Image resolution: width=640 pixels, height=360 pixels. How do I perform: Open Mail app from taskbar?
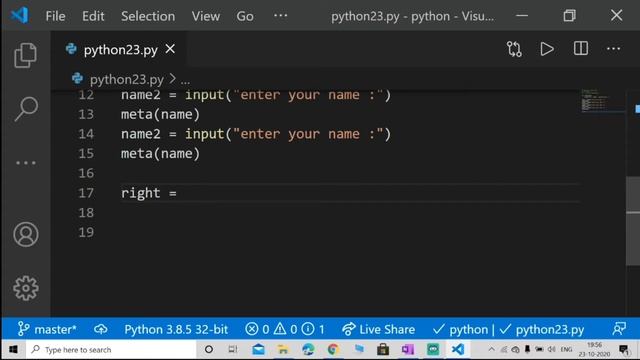coord(258,349)
